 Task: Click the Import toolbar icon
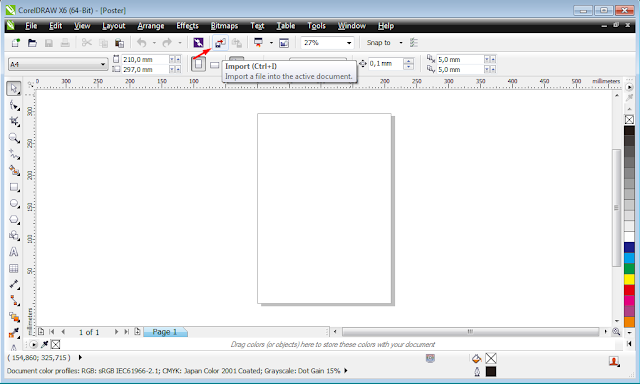220,42
